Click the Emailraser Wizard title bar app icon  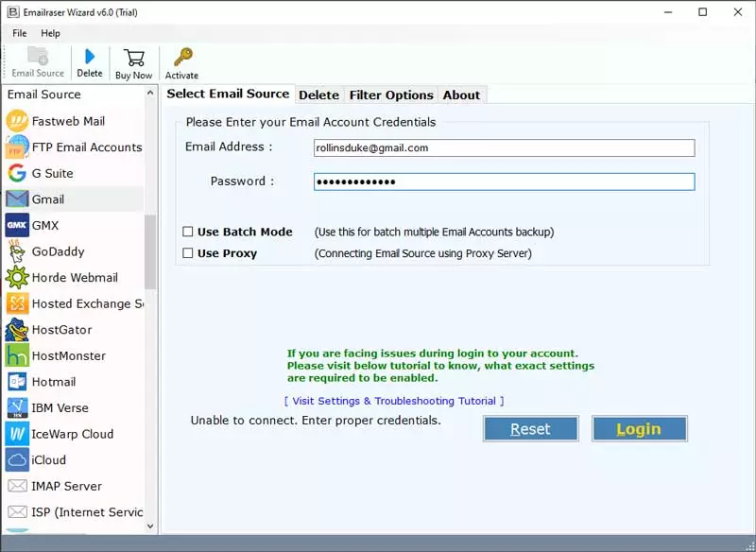click(13, 12)
